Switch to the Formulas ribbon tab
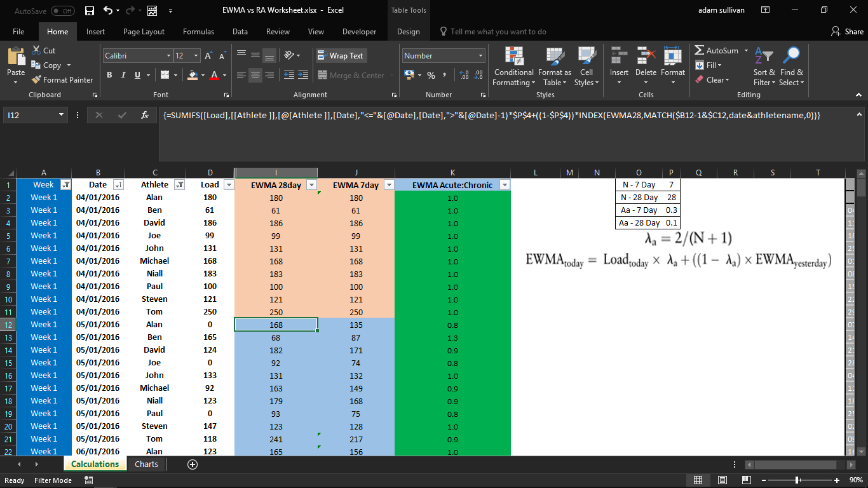Image resolution: width=868 pixels, height=488 pixels. (198, 31)
